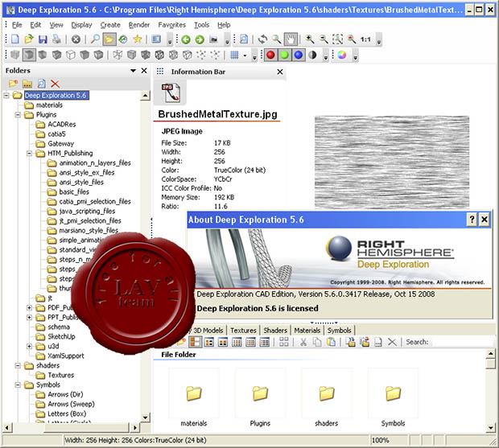
Task: Click the zoom in magnifier icon
Action: (309, 39)
